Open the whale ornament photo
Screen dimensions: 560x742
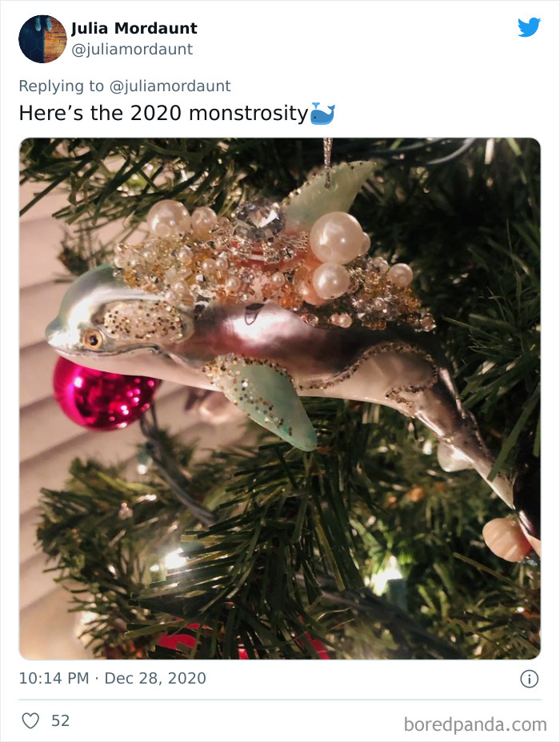280,400
